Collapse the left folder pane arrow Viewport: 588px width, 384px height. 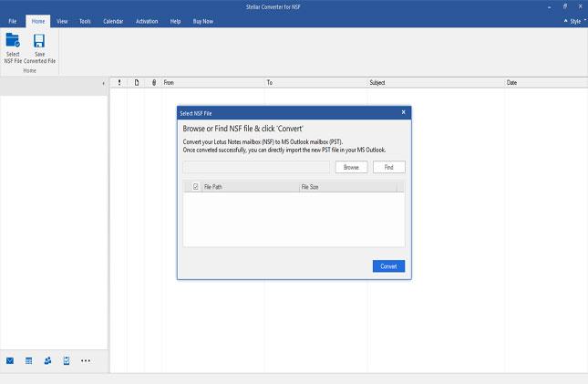(102, 83)
